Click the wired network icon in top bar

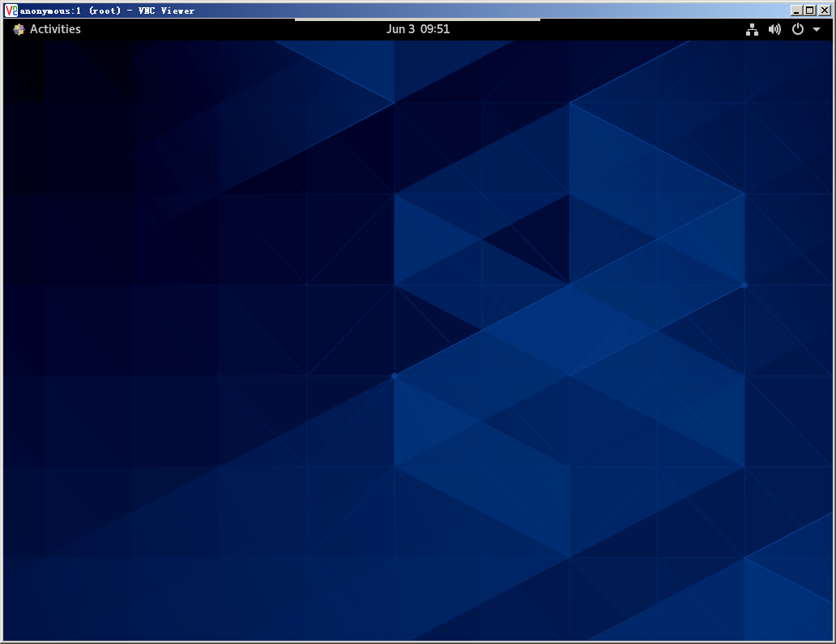click(752, 29)
